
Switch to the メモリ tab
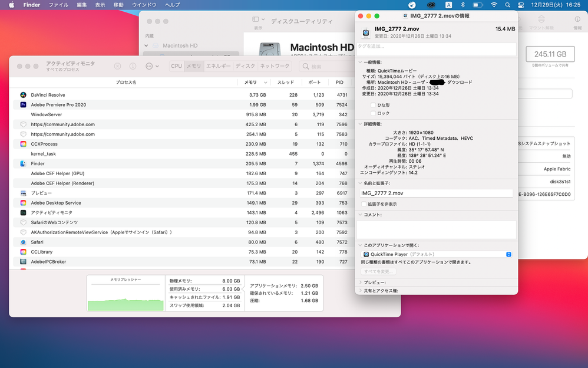click(x=194, y=66)
